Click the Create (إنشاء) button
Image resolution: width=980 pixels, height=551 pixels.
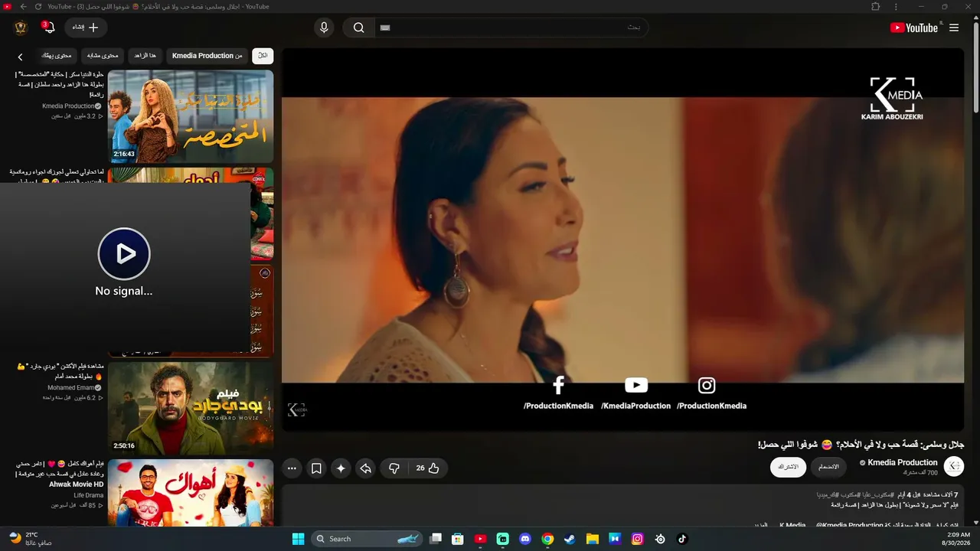(x=86, y=28)
